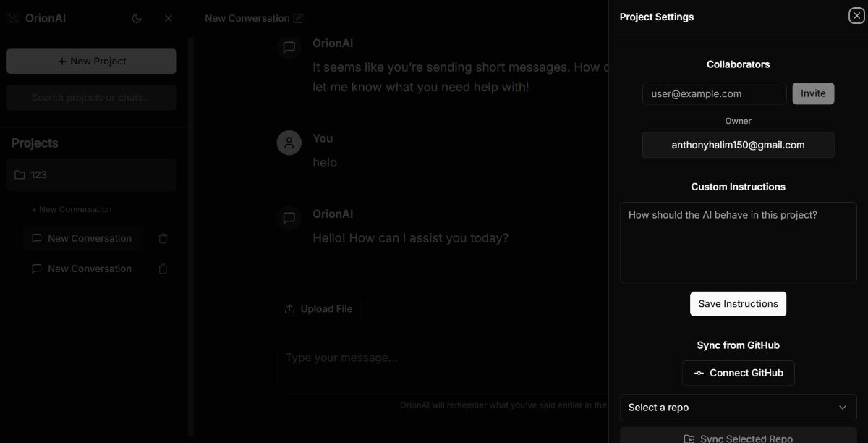
Task: Click edit icon next to New Conversation title
Action: (298, 19)
